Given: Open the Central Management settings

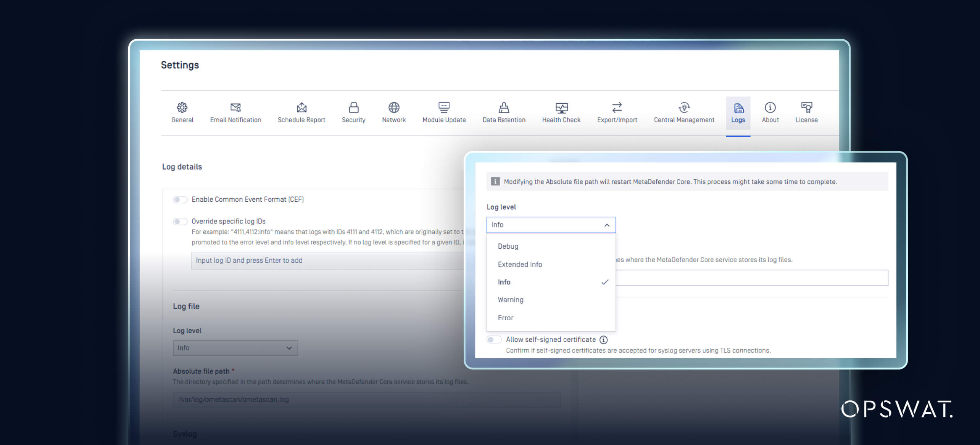Looking at the screenshot, I should point(683,112).
